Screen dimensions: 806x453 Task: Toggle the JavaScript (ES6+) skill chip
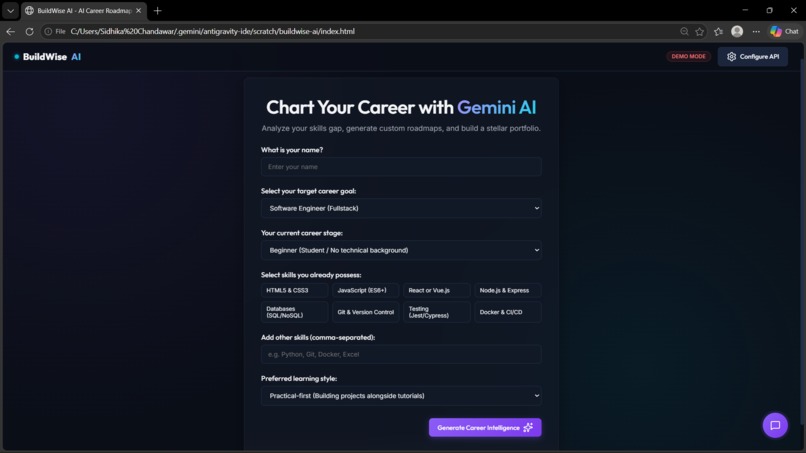tap(365, 290)
